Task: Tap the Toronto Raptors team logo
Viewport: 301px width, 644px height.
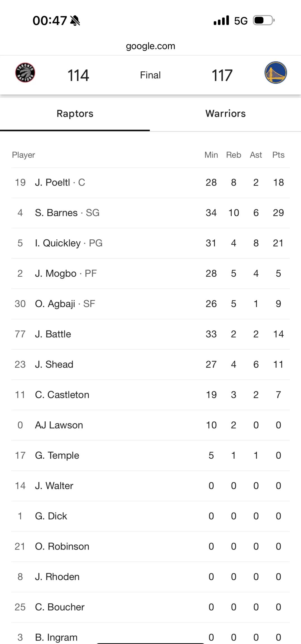Action: point(25,72)
